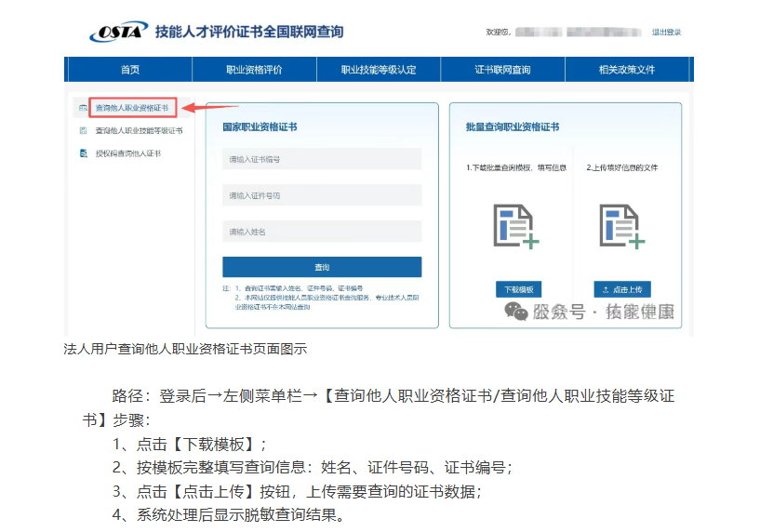Click the upload file document icon
Viewport: 760px width, 532px height.
pos(622,227)
